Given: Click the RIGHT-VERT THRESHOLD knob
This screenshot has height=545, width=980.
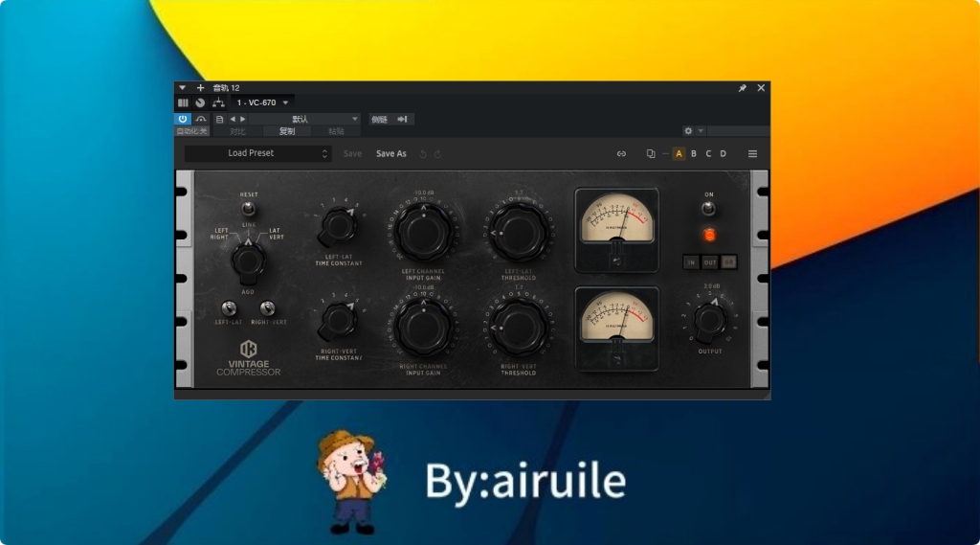Looking at the screenshot, I should pos(518,328).
